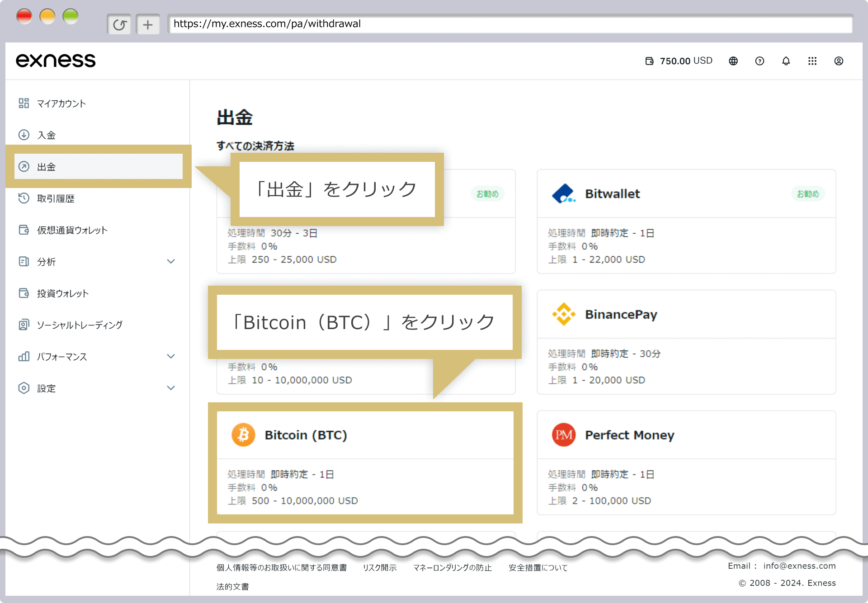868x603 pixels.
Task: Click the info@exness.com email link
Action: 799,566
